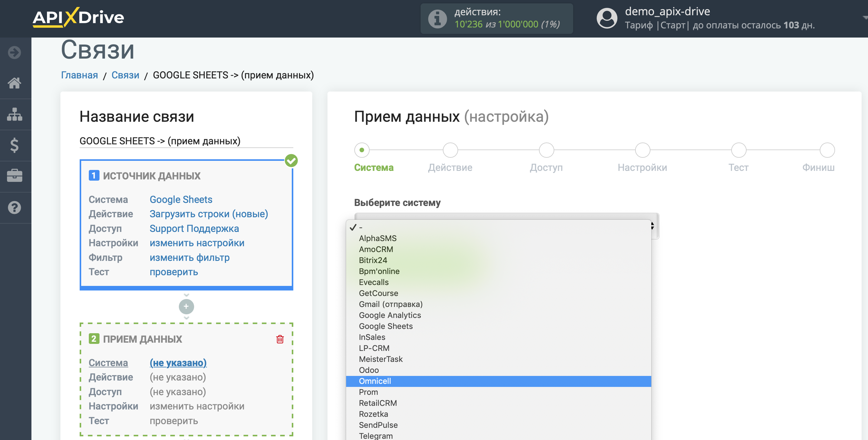Go to Связи breadcrumb link
The height and width of the screenshot is (440, 868).
125,75
